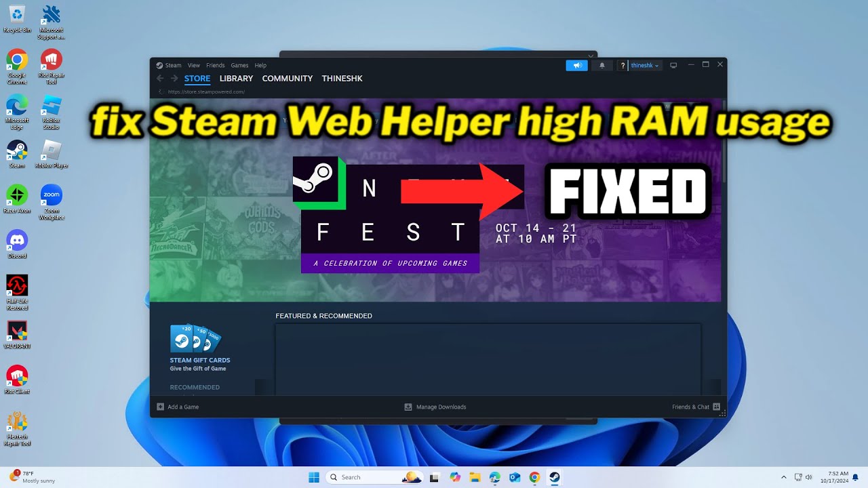Switch to the STORE tab
The width and height of the screenshot is (868, 488).
tap(197, 79)
